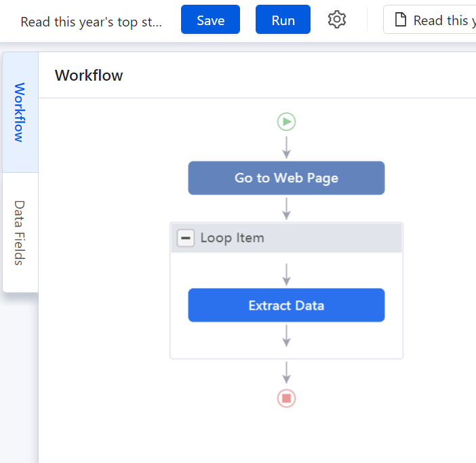Run the scraping task

[x=283, y=20]
